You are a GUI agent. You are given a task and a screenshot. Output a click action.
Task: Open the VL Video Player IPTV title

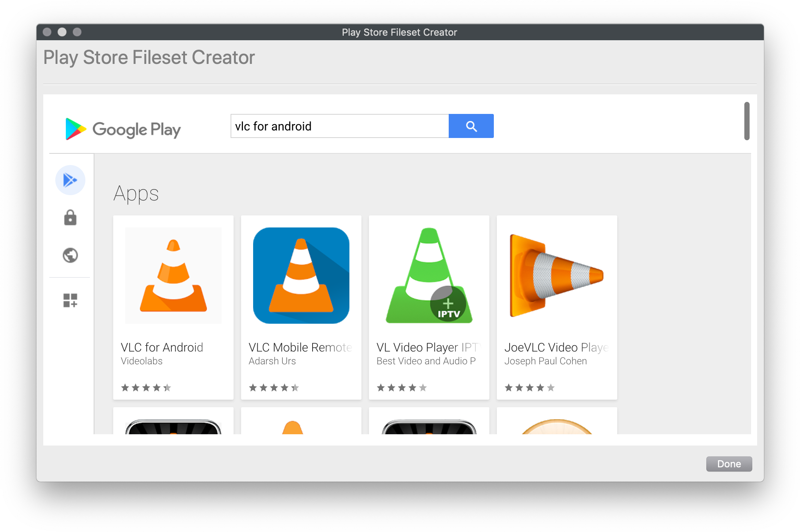point(429,347)
